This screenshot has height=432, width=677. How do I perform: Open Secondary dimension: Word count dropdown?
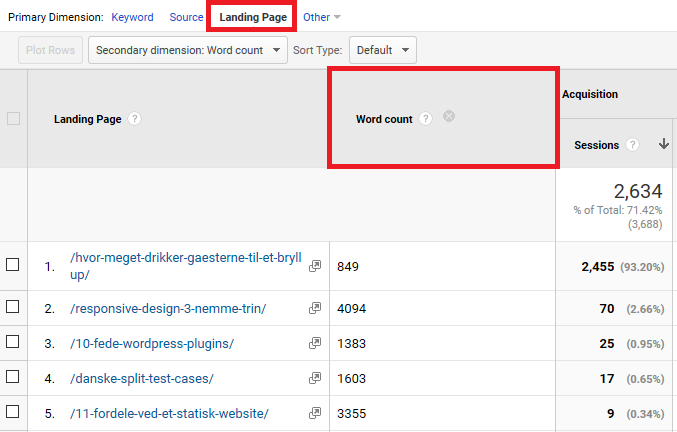pyautogui.click(x=188, y=50)
